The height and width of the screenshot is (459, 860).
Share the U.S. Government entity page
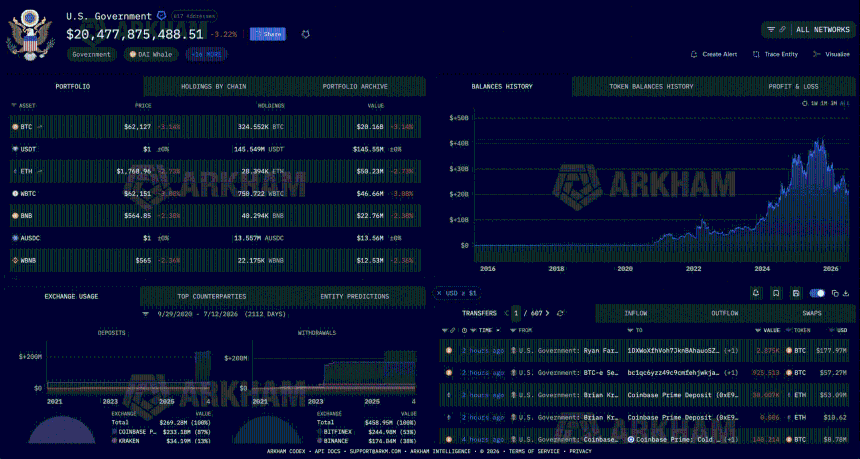pos(269,34)
